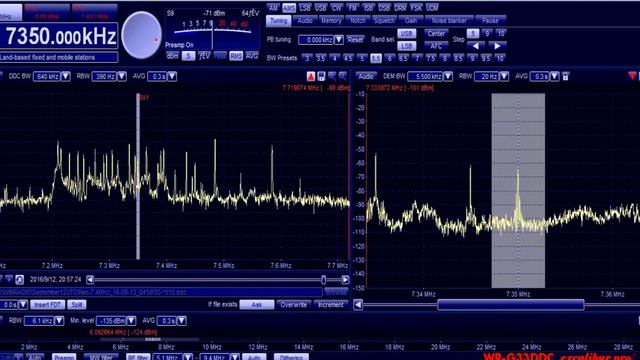Open AVG dropdown in DDC spectrum panel
Viewport: 640px width, 360px height.
coord(172,76)
